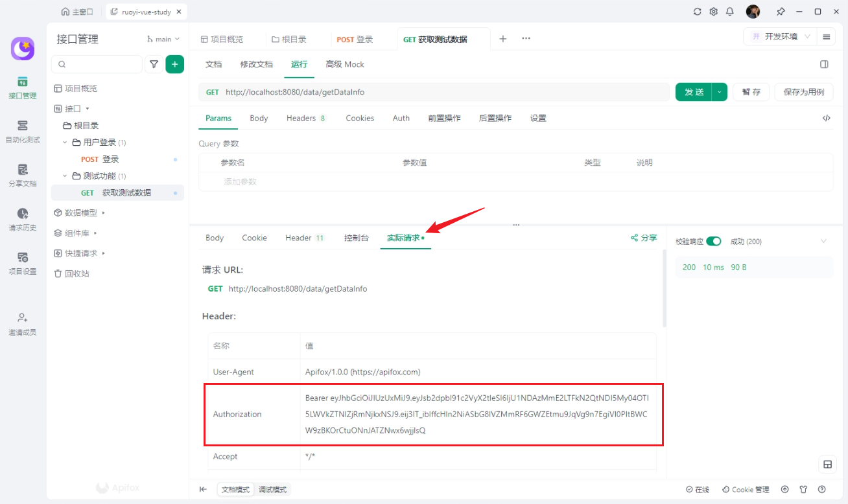Click the notification bell icon
Screen dimensions: 848x504
(x=730, y=12)
